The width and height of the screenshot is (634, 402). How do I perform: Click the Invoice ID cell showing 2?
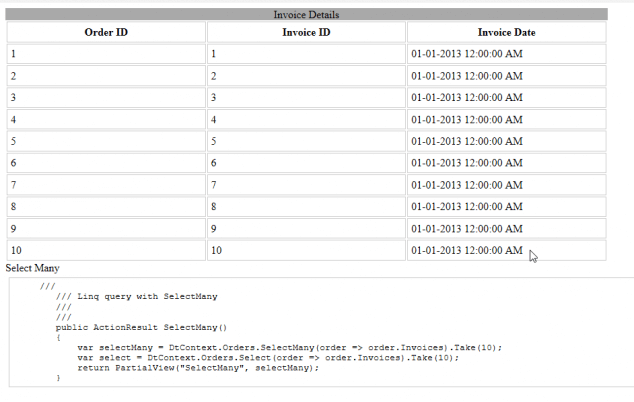tap(306, 75)
